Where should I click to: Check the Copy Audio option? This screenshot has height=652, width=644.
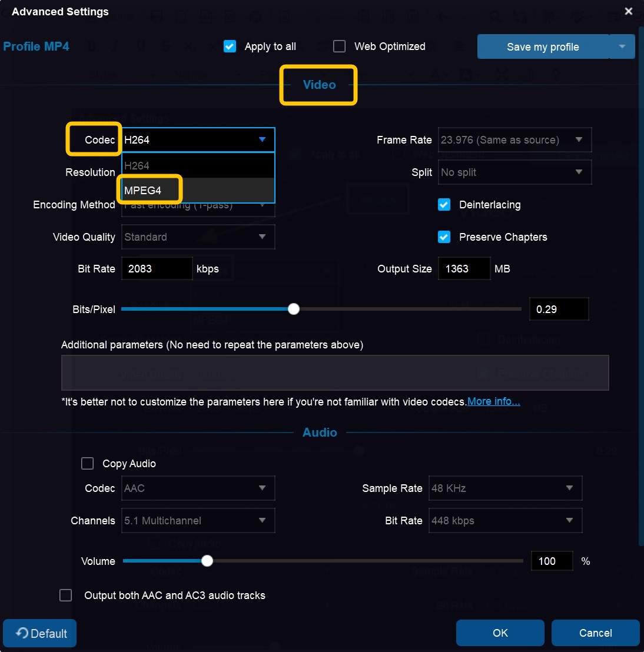pyautogui.click(x=87, y=463)
